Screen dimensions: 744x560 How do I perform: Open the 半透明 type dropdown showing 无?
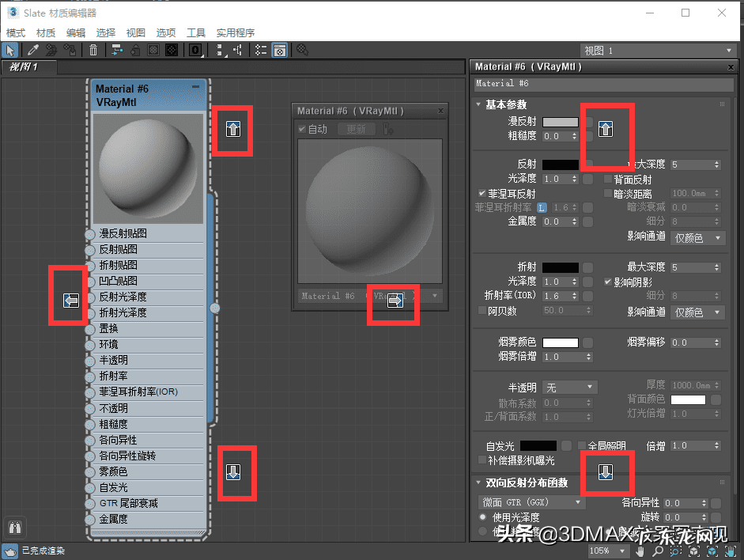pyautogui.click(x=569, y=388)
